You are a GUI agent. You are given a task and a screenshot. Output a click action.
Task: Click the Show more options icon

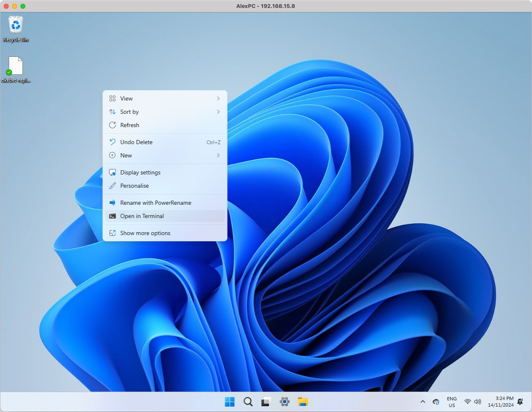[x=112, y=233]
